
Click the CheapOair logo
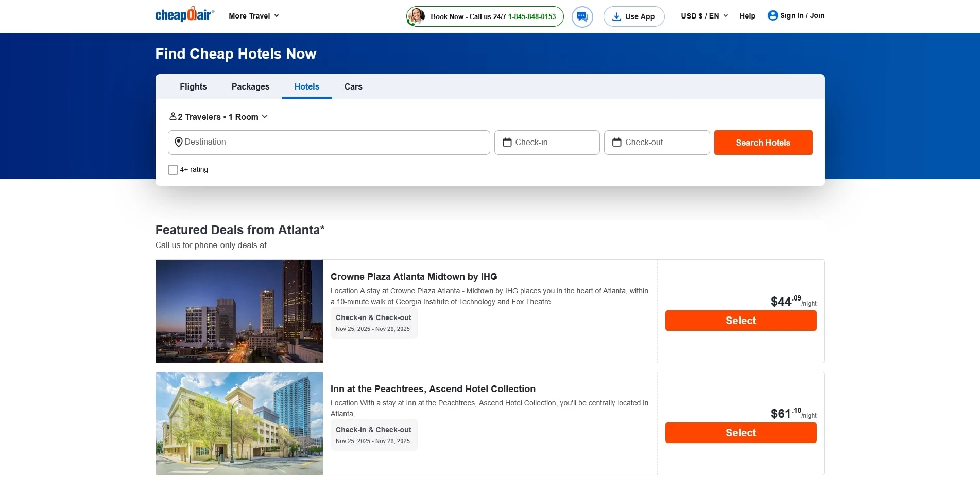tap(184, 15)
